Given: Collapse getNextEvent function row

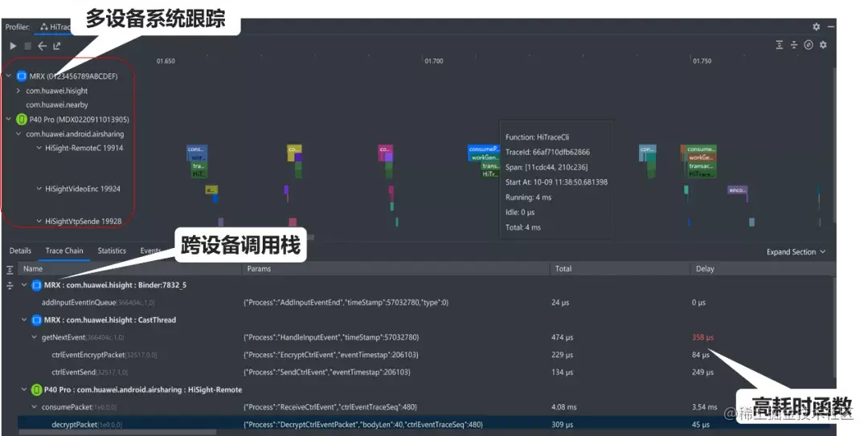Looking at the screenshot, I should [x=35, y=337].
